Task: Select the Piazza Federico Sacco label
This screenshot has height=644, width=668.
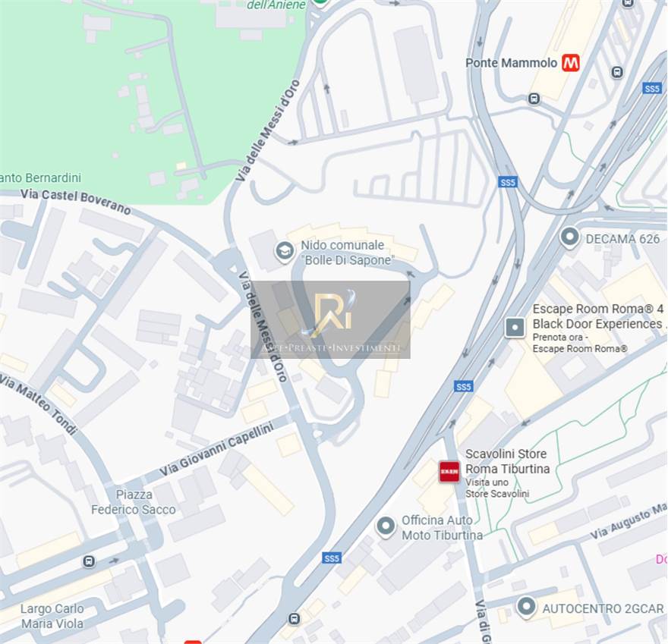Action: click(x=134, y=502)
